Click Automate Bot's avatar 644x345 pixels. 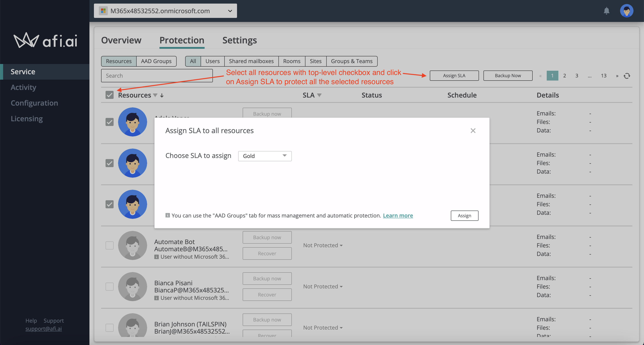pyautogui.click(x=133, y=245)
